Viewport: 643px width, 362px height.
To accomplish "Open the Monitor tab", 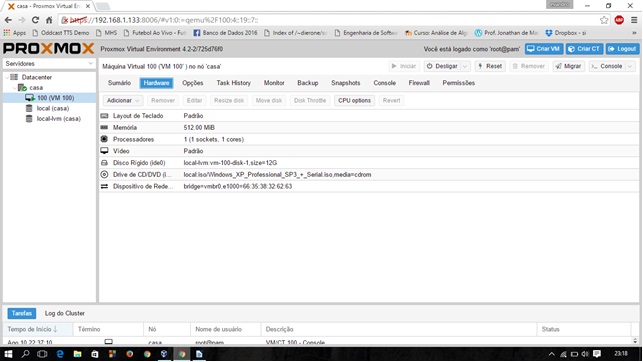I will coord(274,83).
